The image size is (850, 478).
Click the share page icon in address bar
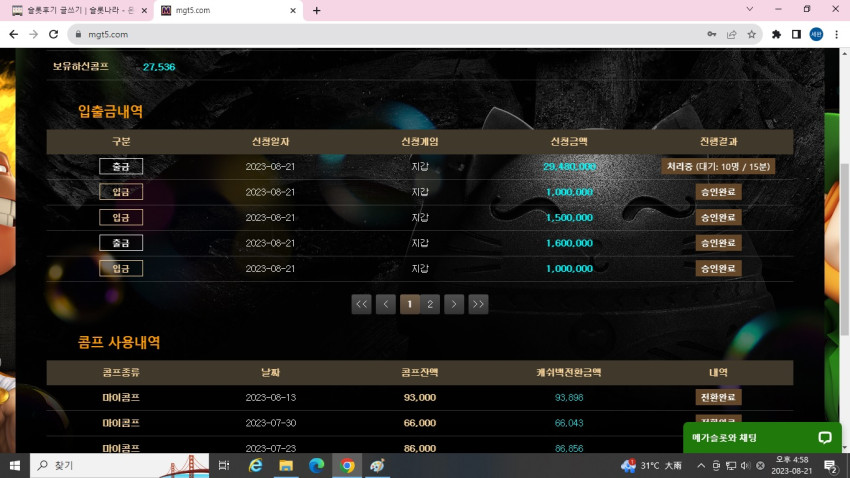(x=731, y=34)
